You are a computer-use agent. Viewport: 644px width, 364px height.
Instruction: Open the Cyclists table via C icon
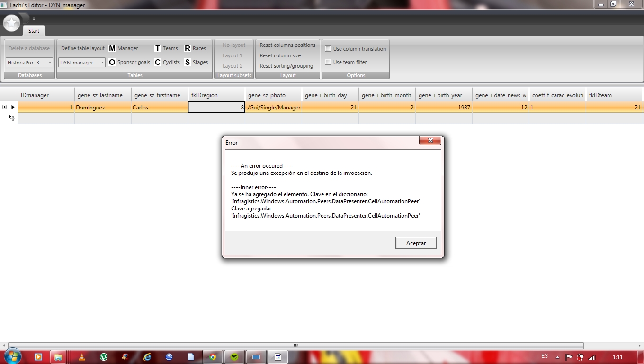158,62
